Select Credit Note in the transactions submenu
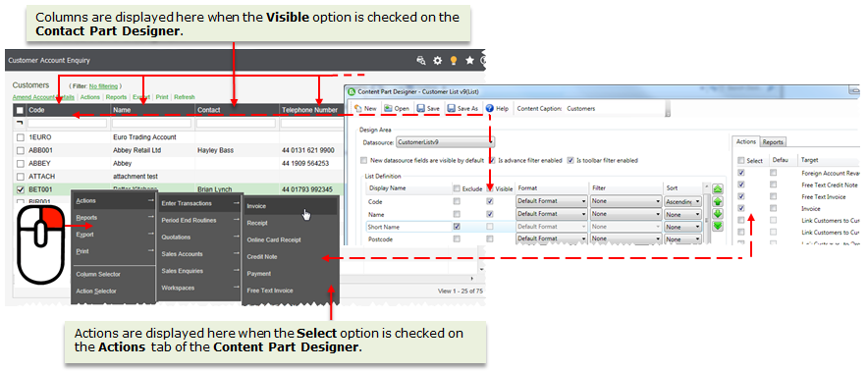Viewport: 868px width, 371px height. (x=290, y=257)
